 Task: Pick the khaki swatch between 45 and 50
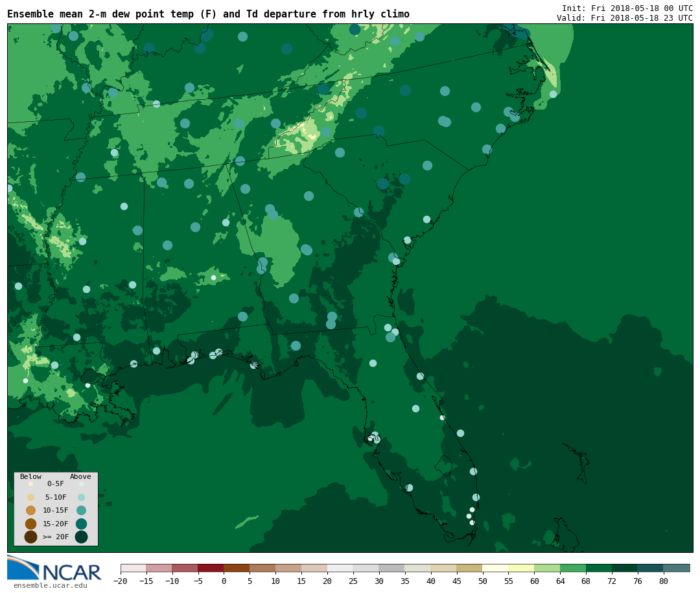click(x=470, y=568)
